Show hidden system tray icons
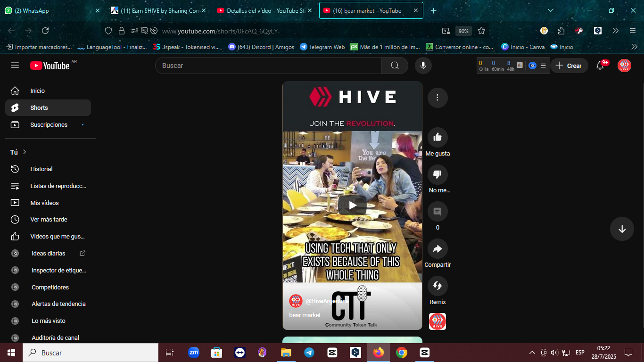644x362 pixels. click(532, 353)
